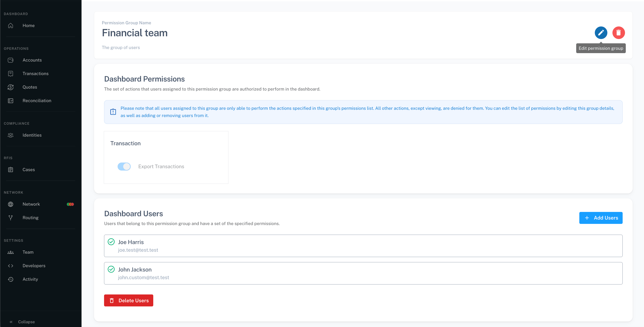Go to Accounts menu item
Viewport: 644px width, 327px height.
coord(32,60)
